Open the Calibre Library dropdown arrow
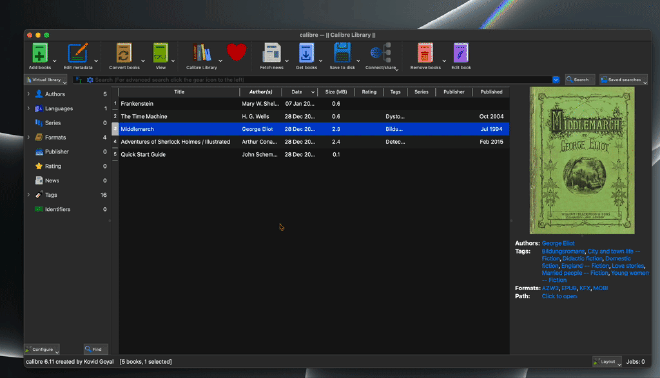The height and width of the screenshot is (378, 660). [x=220, y=61]
